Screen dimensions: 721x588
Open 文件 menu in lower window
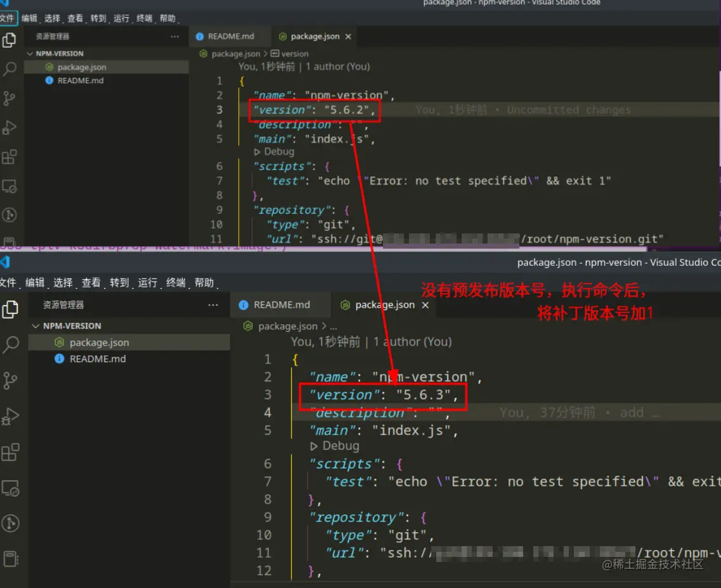[8, 282]
